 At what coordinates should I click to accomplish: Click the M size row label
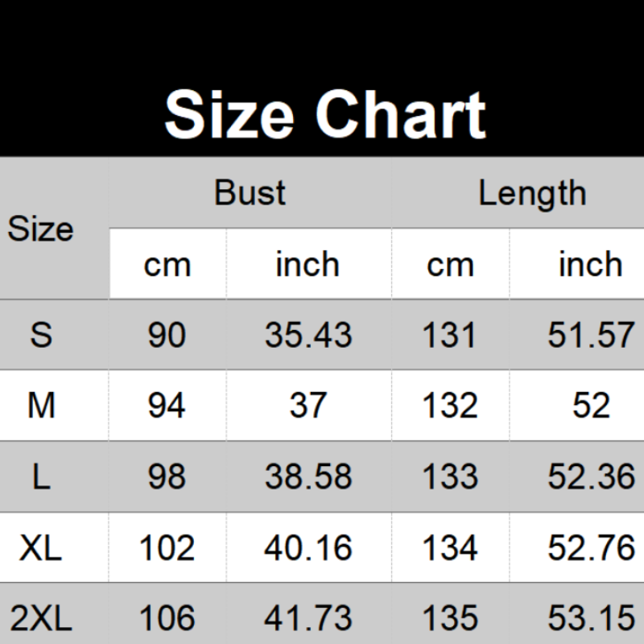click(41, 406)
